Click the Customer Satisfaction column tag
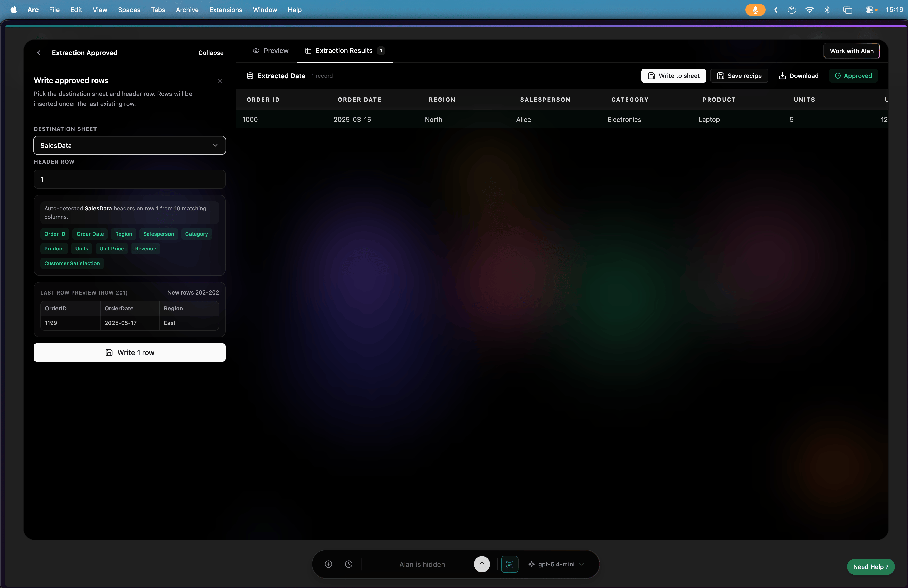Viewport: 908px width, 588px height. click(x=72, y=264)
